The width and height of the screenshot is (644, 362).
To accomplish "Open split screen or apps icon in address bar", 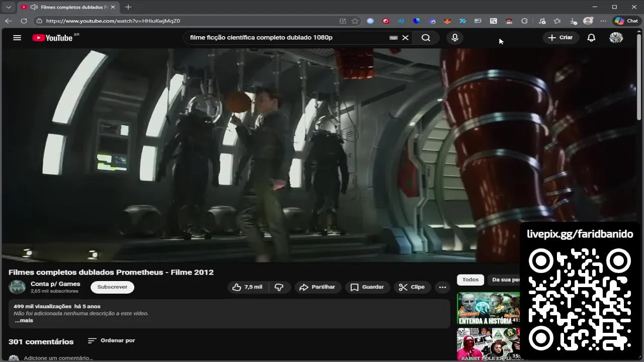I will pos(343,21).
